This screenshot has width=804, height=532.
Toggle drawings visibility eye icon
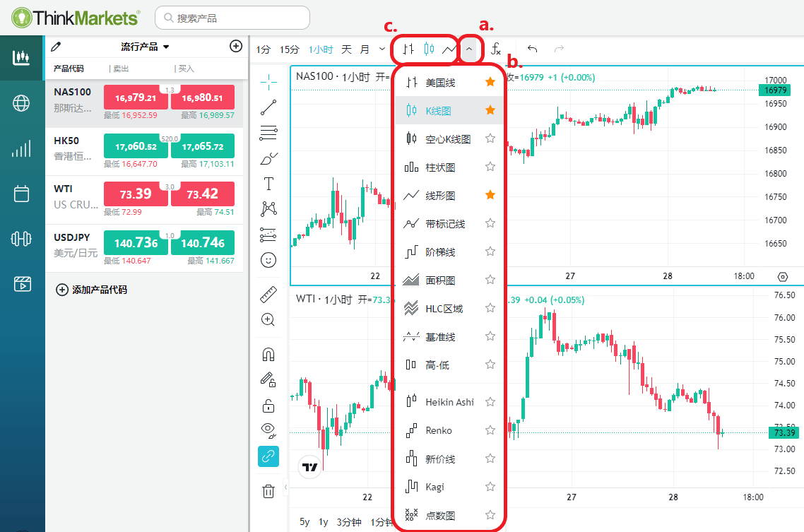point(268,429)
